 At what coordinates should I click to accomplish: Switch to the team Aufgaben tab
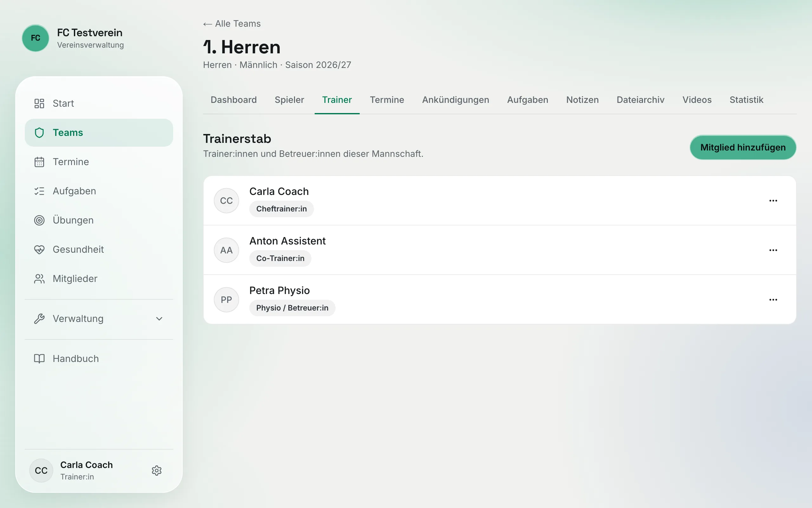(527, 100)
